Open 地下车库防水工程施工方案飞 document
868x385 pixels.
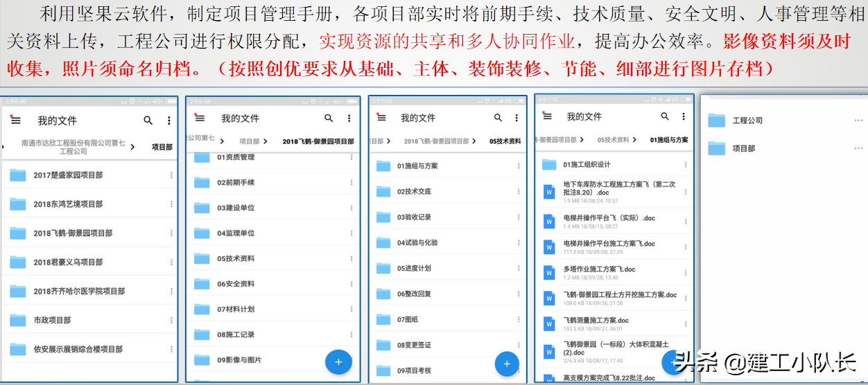tap(614, 190)
